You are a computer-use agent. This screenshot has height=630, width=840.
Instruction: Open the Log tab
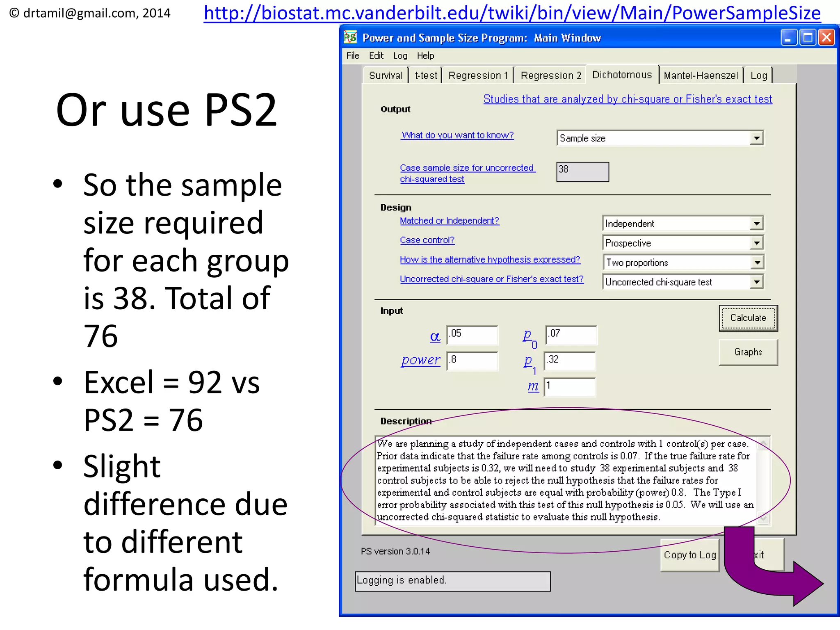click(x=758, y=75)
